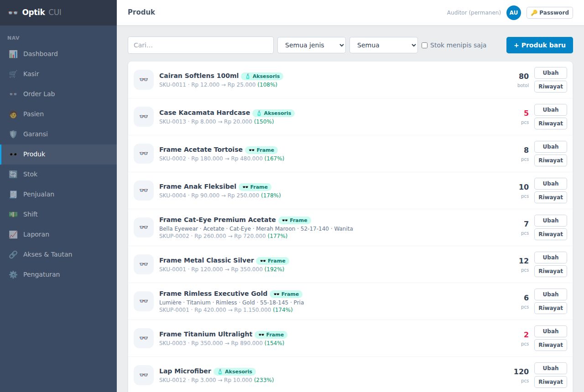The image size is (584, 392).
Task: Open the Dashboard chart icon in sidebar
Action: coord(13,54)
